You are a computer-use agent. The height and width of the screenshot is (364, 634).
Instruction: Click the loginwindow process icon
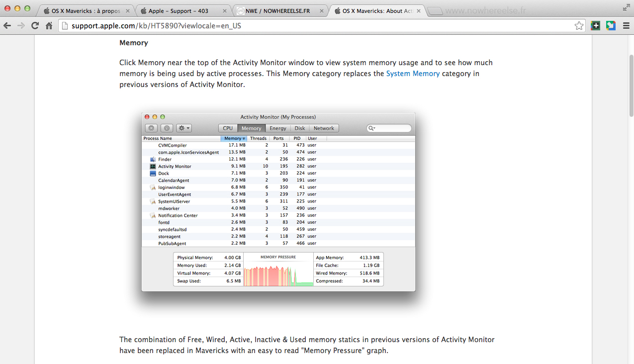coord(153,187)
